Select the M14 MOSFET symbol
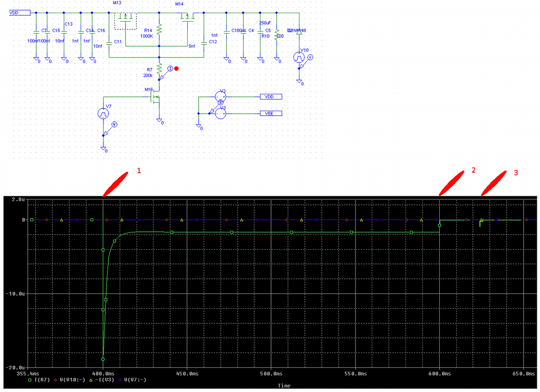540x392 pixels. pos(188,18)
